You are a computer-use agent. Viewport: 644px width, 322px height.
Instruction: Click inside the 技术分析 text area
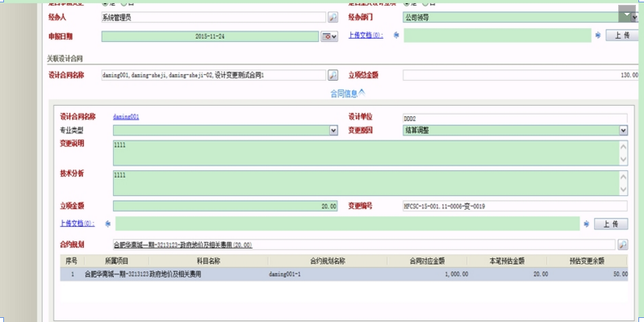pos(366,183)
